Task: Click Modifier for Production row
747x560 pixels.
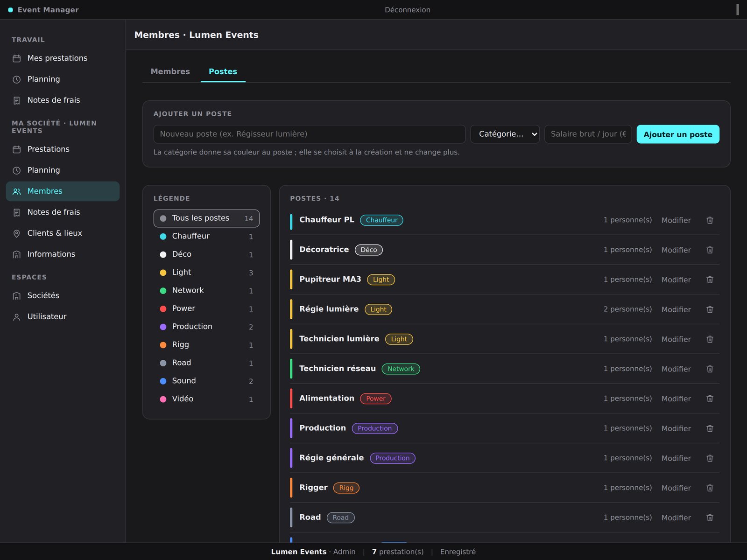Action: click(x=676, y=428)
